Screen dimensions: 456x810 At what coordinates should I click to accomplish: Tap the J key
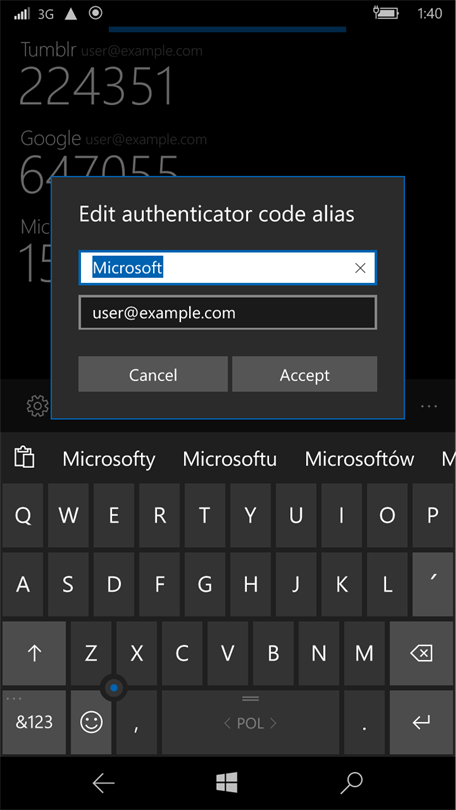pyautogui.click(x=296, y=584)
